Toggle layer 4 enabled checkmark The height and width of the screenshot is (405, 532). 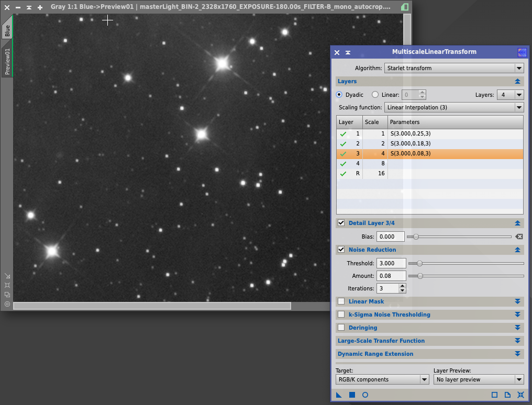pyautogui.click(x=343, y=163)
